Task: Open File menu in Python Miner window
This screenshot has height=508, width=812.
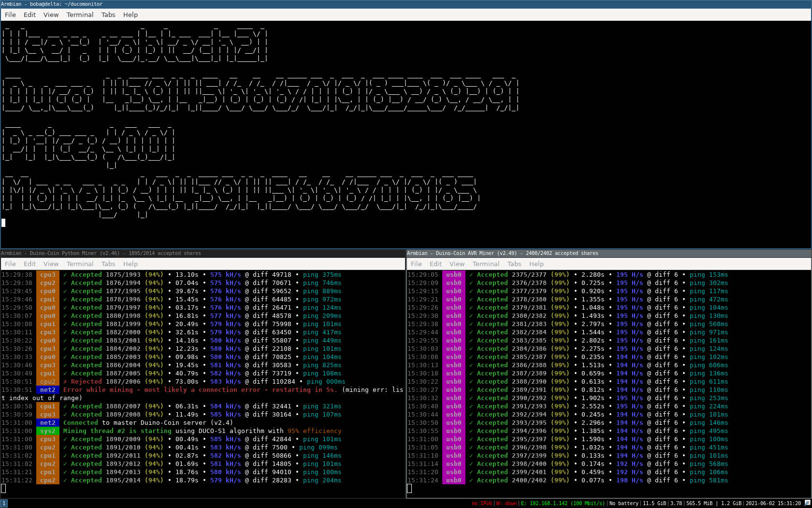Action: [x=10, y=264]
